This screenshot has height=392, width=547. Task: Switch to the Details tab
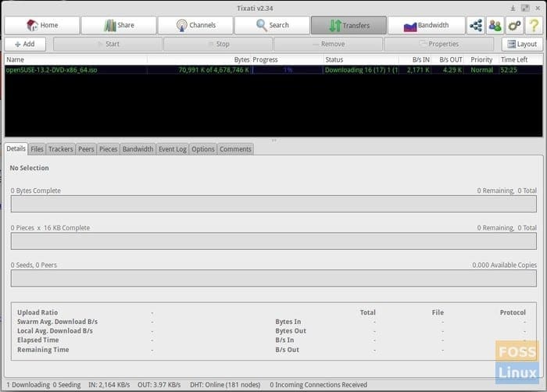(x=16, y=148)
